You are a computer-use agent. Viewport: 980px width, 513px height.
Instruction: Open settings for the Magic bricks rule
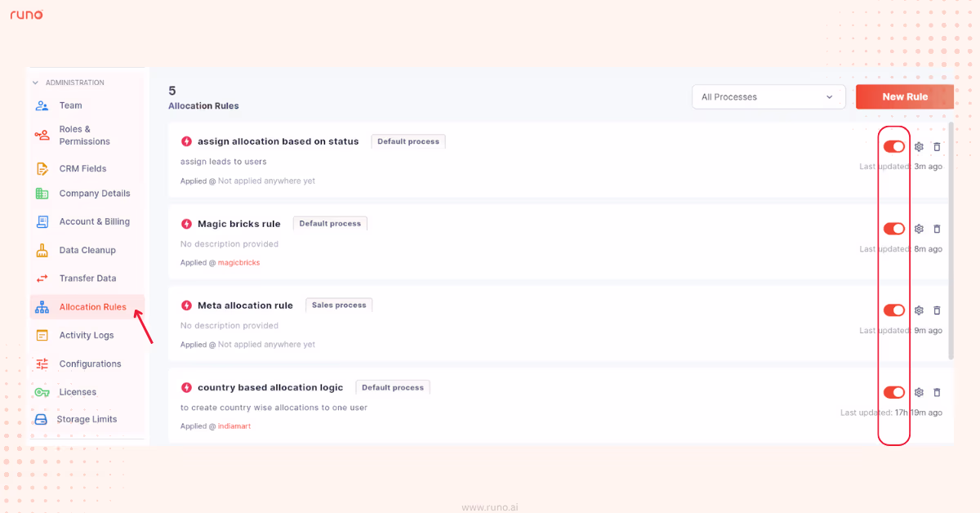(x=919, y=229)
